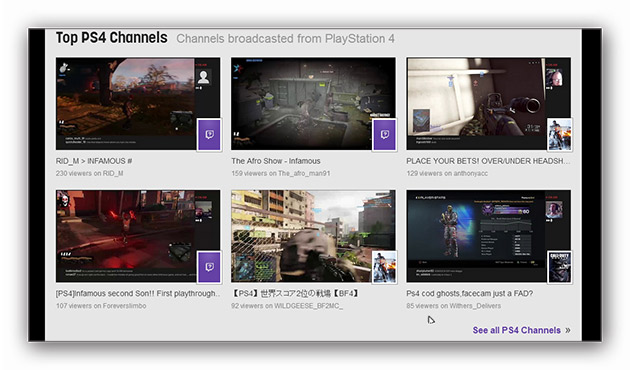Click the Battlefield 4 box art on the anthonyacc stream
This screenshot has height=370, width=630.
tap(560, 134)
